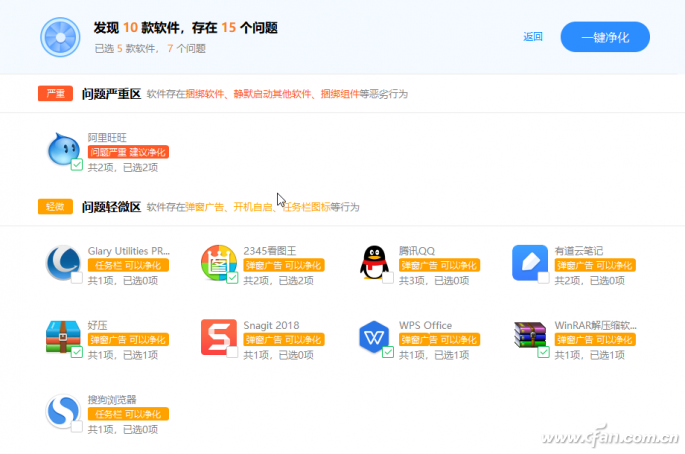The width and height of the screenshot is (685, 454).
Task: Uncheck the 阿里旺旺 checkbox
Action: 76,165
